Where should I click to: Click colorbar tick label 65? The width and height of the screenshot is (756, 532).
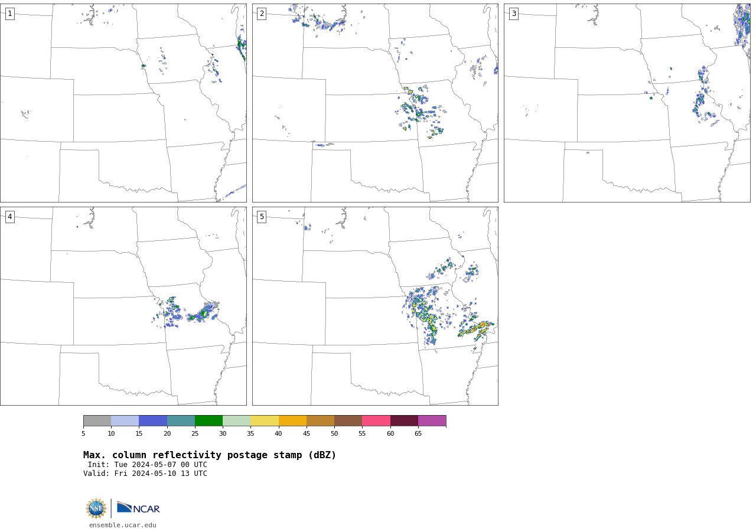pyautogui.click(x=418, y=433)
